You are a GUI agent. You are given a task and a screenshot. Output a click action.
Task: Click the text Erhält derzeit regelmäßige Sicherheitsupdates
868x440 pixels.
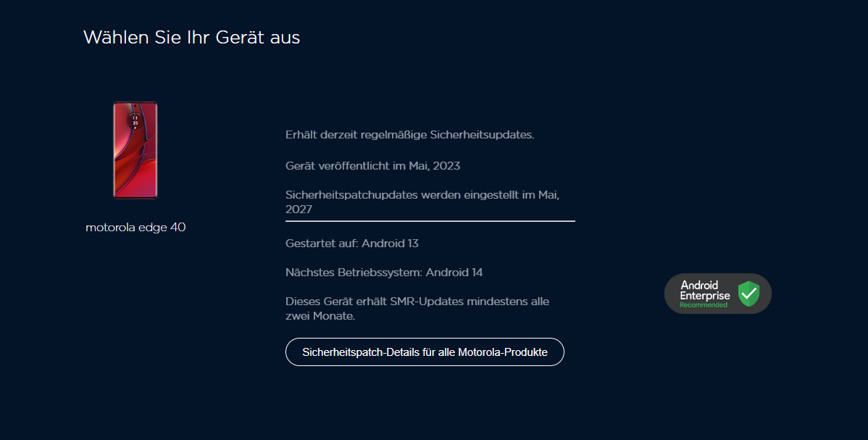pos(409,135)
